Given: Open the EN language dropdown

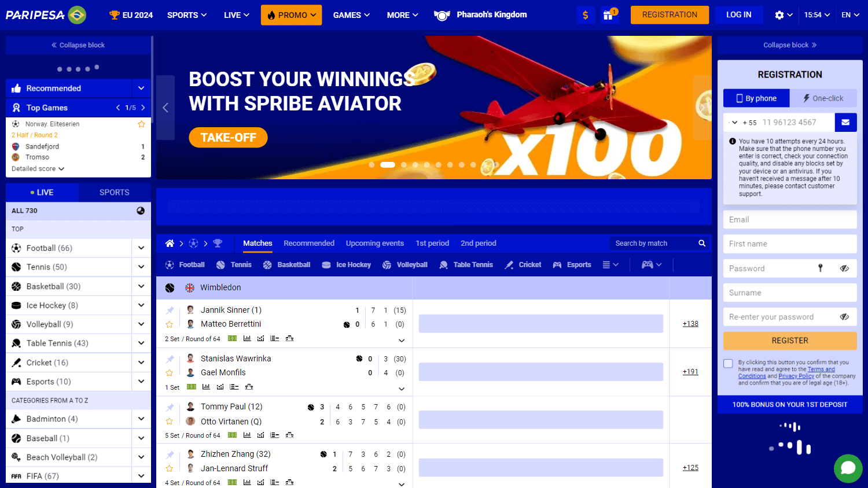Looking at the screenshot, I should pos(850,15).
